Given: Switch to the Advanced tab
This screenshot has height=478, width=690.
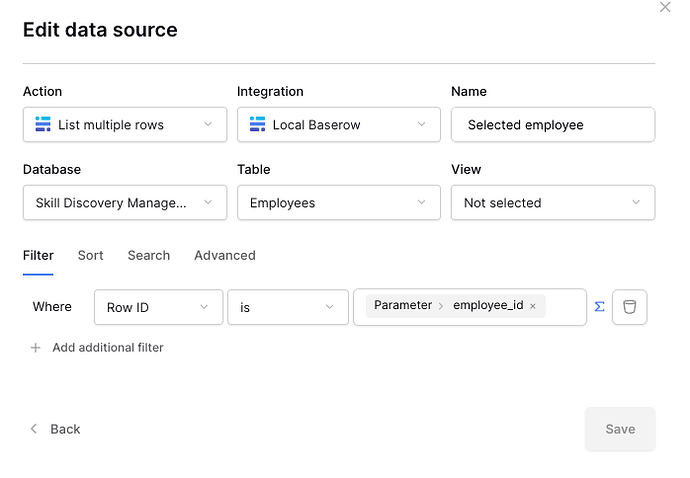Looking at the screenshot, I should click(225, 255).
